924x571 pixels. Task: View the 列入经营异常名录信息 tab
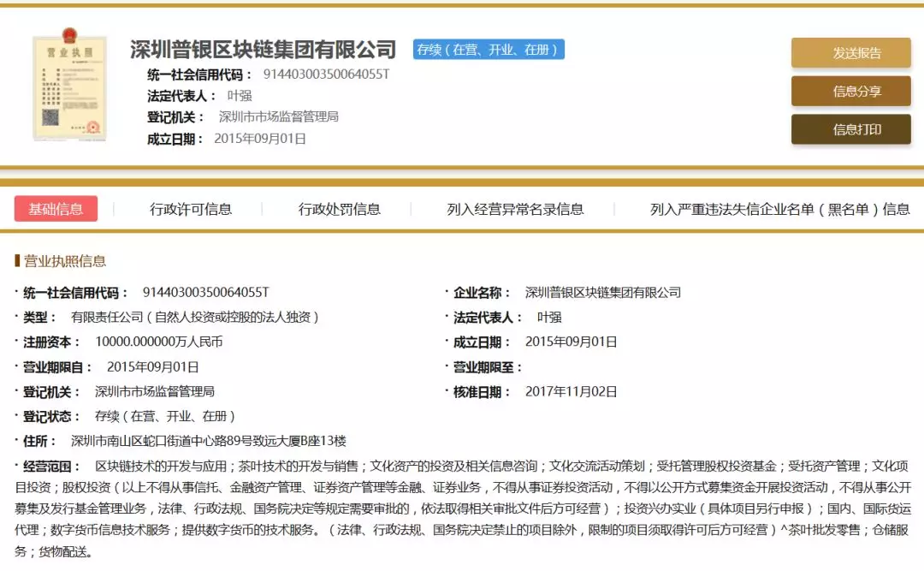(515, 209)
